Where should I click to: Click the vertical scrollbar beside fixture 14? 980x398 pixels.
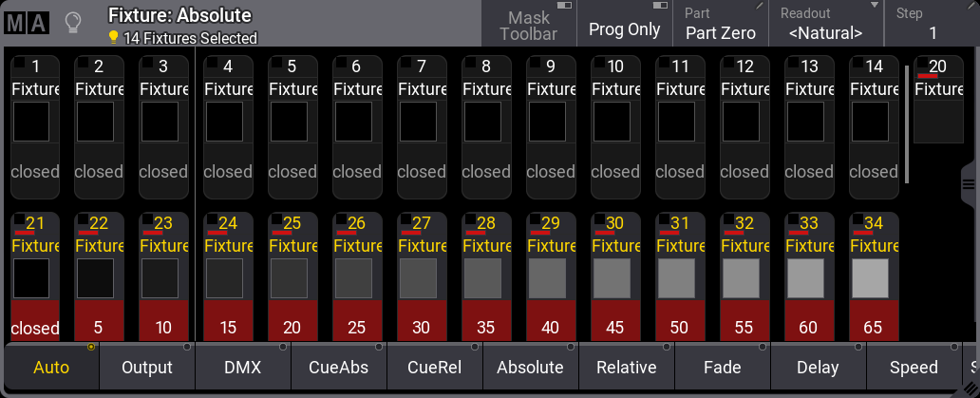point(907,124)
